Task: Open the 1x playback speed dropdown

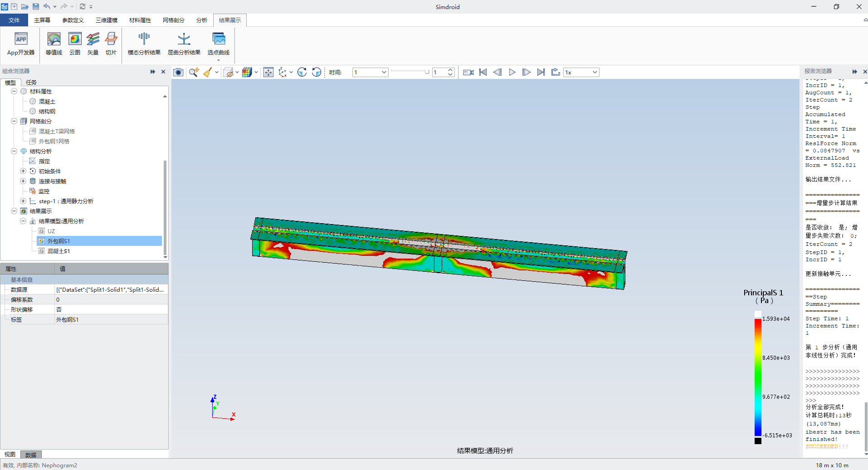Action: tap(581, 72)
